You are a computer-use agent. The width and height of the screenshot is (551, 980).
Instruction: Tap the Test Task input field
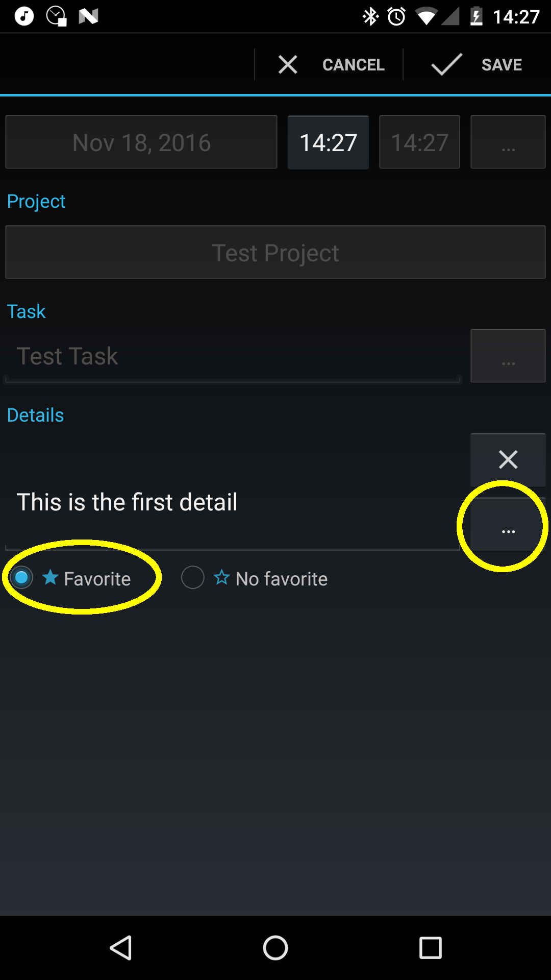coord(233,356)
